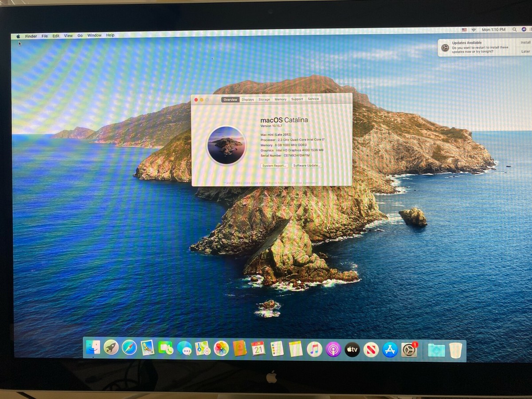Open Maps in the Dock
The height and width of the screenshot is (399, 532).
pyautogui.click(x=203, y=348)
